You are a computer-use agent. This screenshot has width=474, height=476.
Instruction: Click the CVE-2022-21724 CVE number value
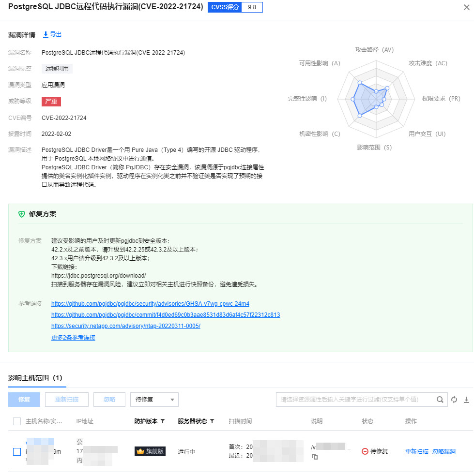click(64, 118)
